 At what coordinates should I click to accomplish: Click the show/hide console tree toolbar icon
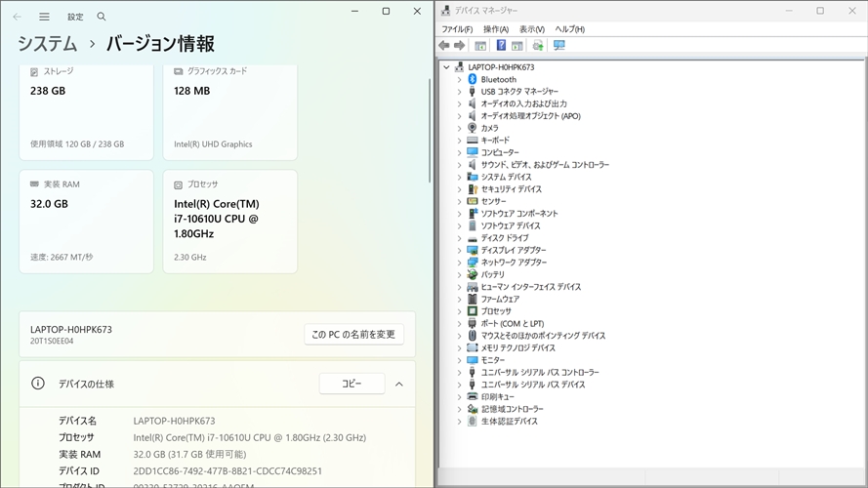(x=480, y=45)
